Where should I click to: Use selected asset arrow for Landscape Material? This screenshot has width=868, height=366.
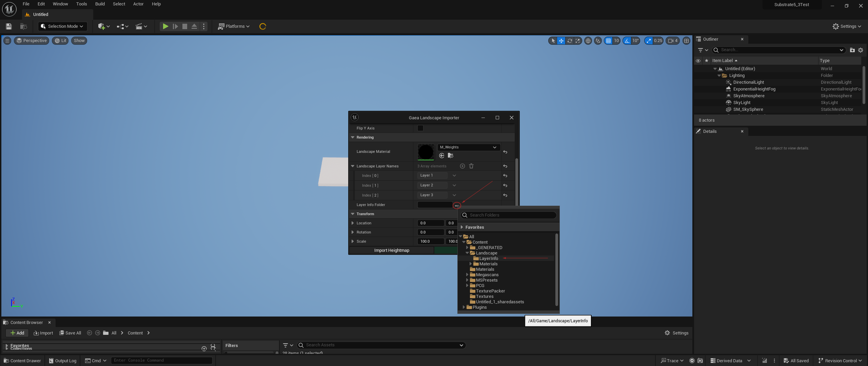pos(442,156)
